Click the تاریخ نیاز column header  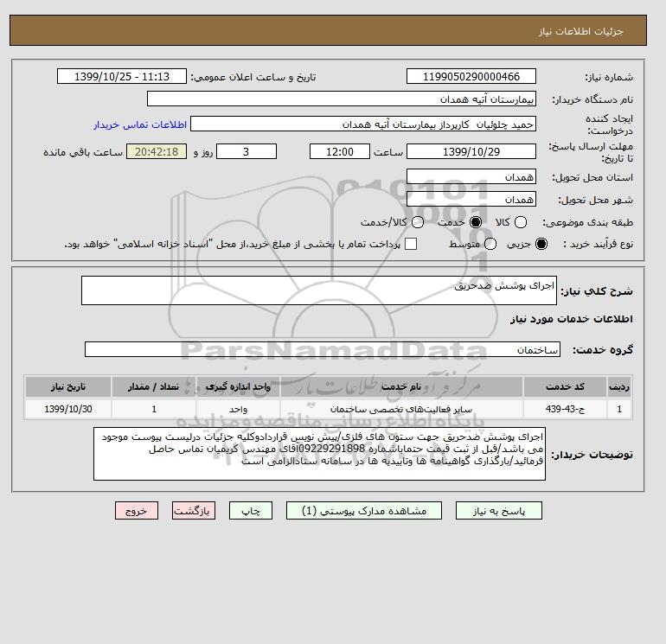point(68,386)
